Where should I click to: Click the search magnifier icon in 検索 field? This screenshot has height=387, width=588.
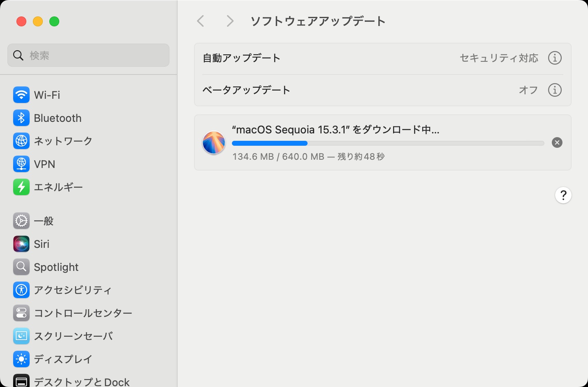point(19,55)
